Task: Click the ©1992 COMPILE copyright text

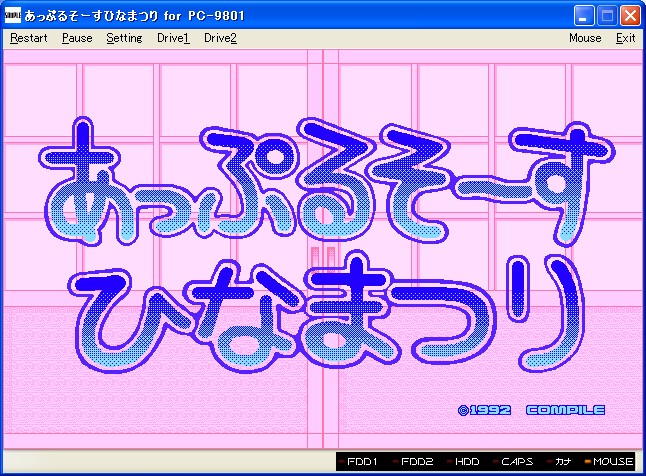Action: tap(531, 410)
